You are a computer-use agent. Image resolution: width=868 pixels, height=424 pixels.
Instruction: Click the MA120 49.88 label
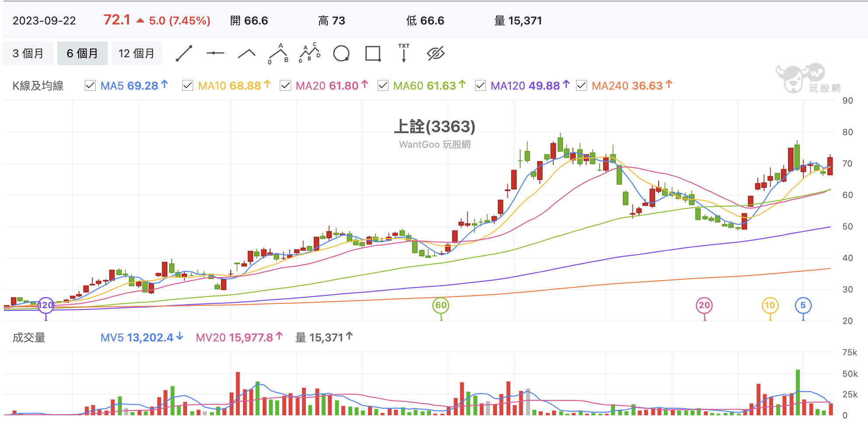coord(530,86)
